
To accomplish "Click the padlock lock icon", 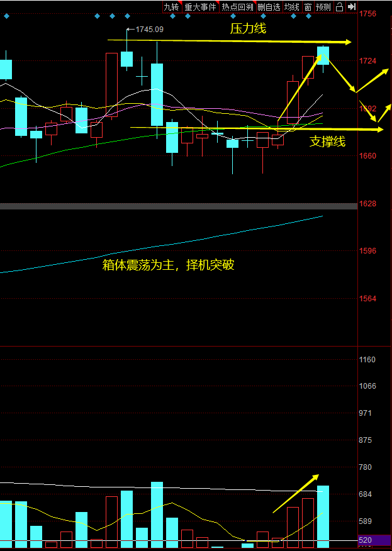I will [x=339, y=7].
